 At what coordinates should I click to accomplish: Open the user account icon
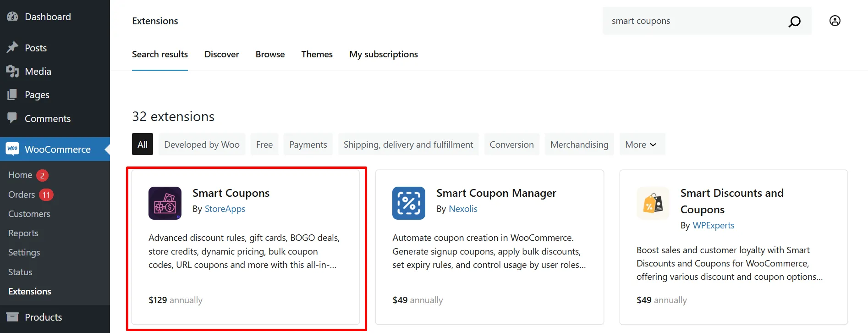835,21
